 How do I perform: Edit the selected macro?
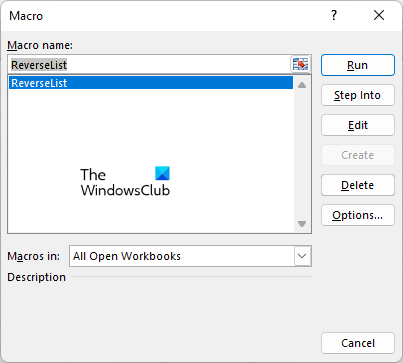(x=358, y=125)
